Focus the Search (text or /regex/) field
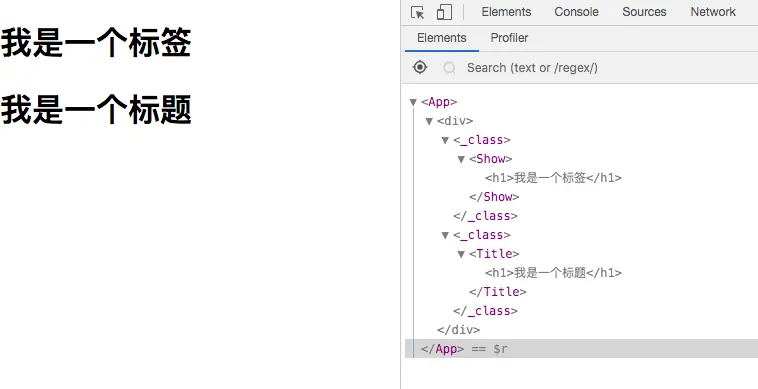Viewport: 758px width, 389px height. coord(532,68)
